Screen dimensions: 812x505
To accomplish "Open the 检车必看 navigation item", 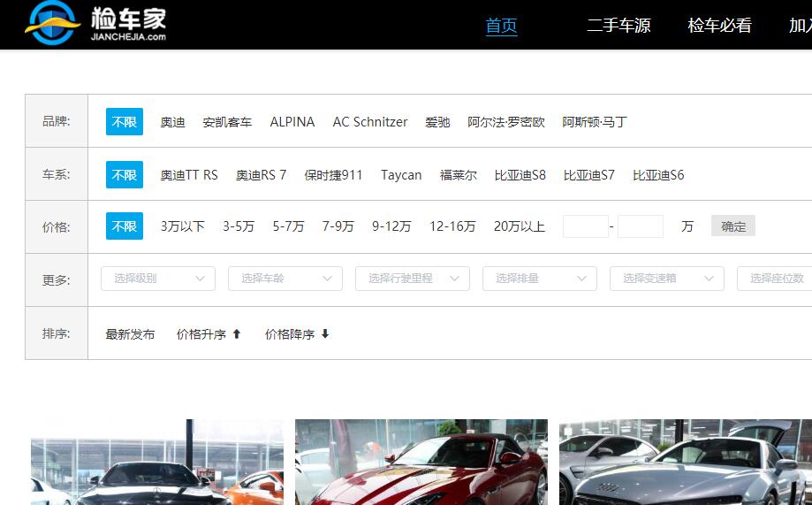I will pyautogui.click(x=719, y=26).
